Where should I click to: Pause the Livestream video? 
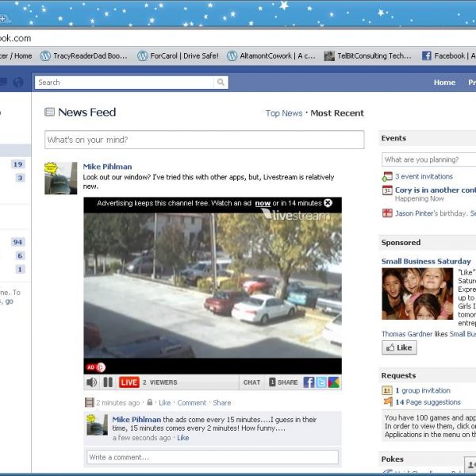point(108,382)
